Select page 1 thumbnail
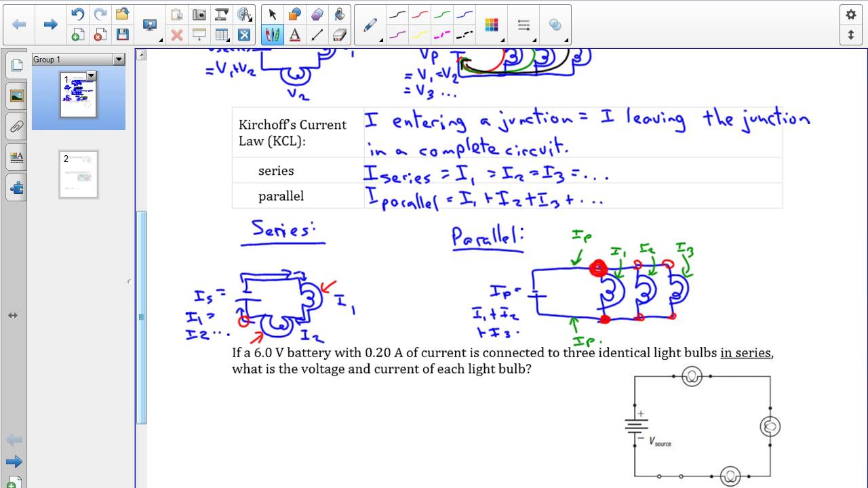The width and height of the screenshot is (868, 488). 78,95
